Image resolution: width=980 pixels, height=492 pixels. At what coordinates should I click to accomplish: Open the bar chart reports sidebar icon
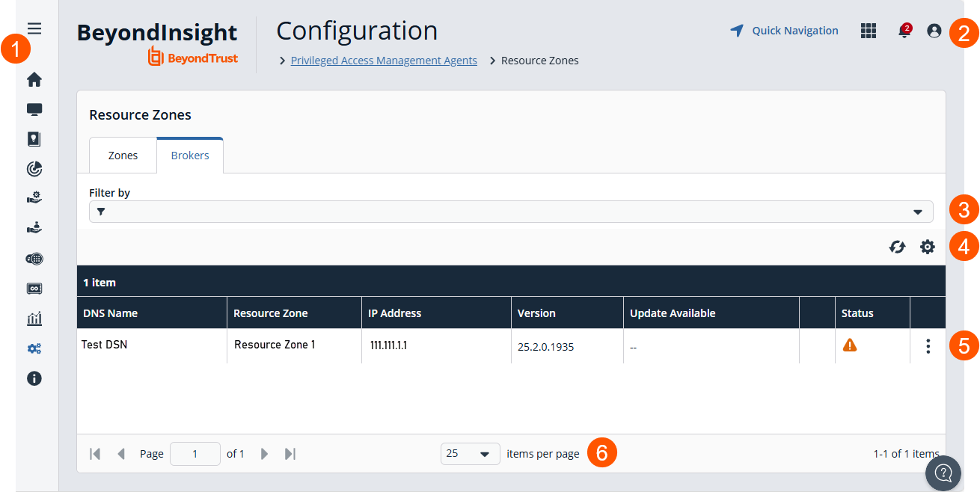34,319
